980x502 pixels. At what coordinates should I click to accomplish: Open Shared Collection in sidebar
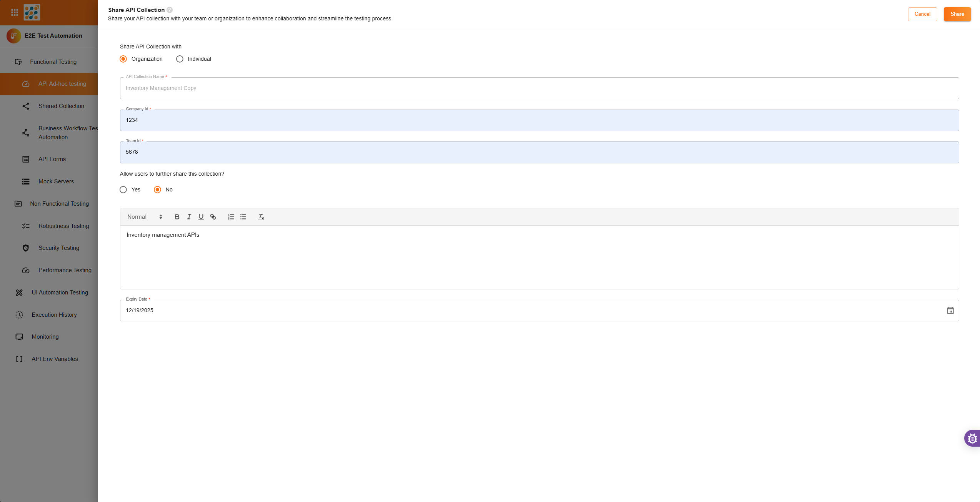coord(61,106)
